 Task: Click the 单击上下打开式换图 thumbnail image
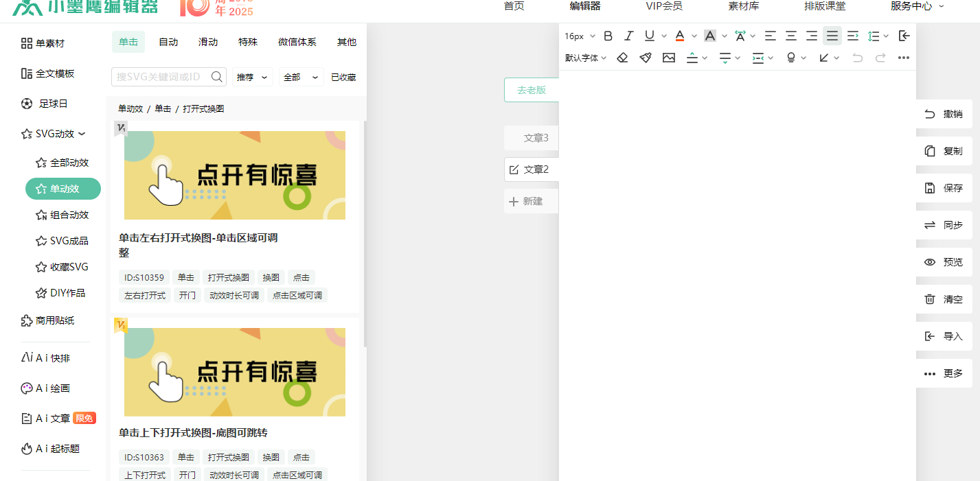point(235,372)
